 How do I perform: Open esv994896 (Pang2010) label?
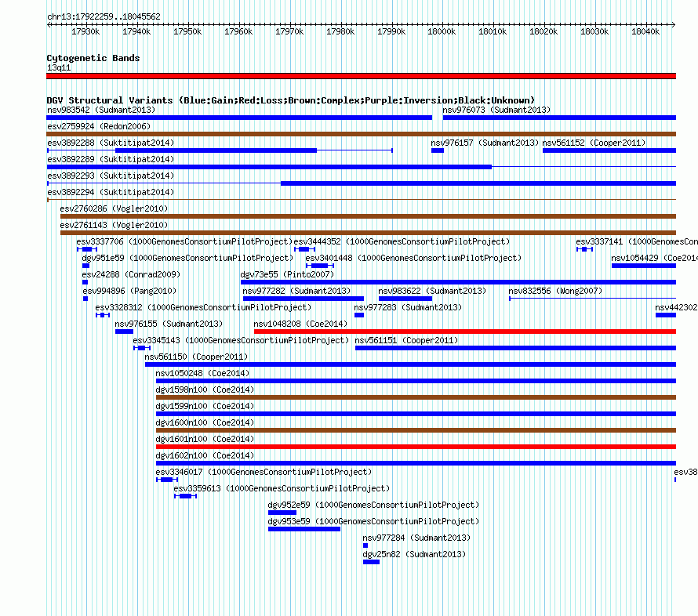pyautogui.click(x=129, y=291)
